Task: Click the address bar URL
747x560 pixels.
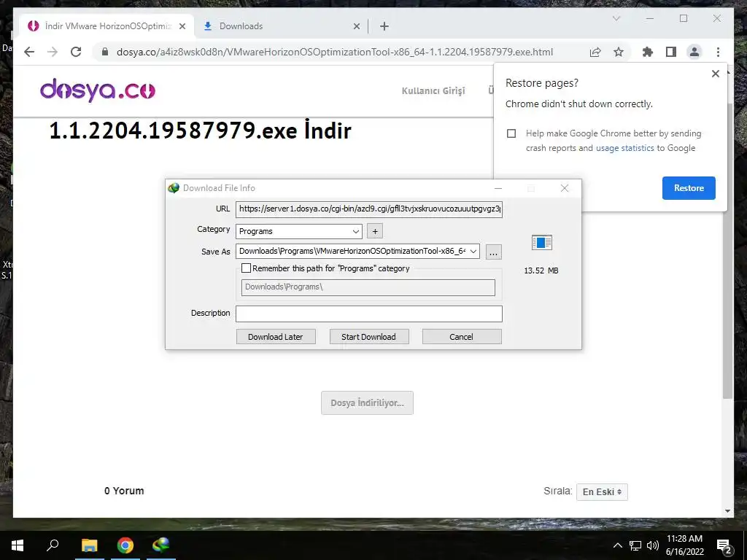Action: coord(334,52)
